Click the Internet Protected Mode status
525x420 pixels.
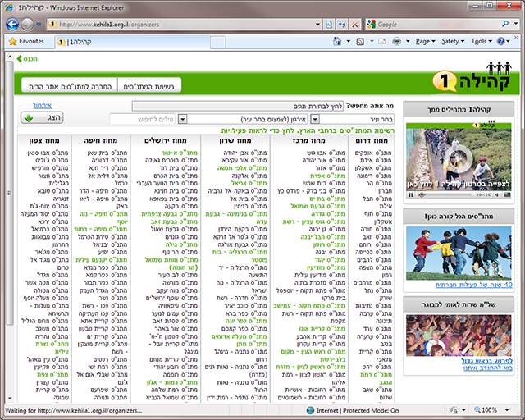[x=353, y=410]
